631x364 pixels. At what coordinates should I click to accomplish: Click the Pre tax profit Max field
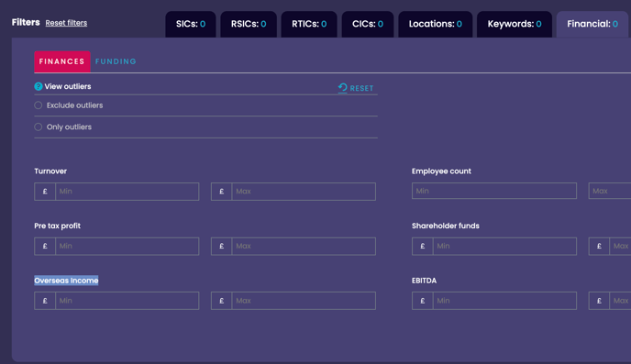pos(304,246)
